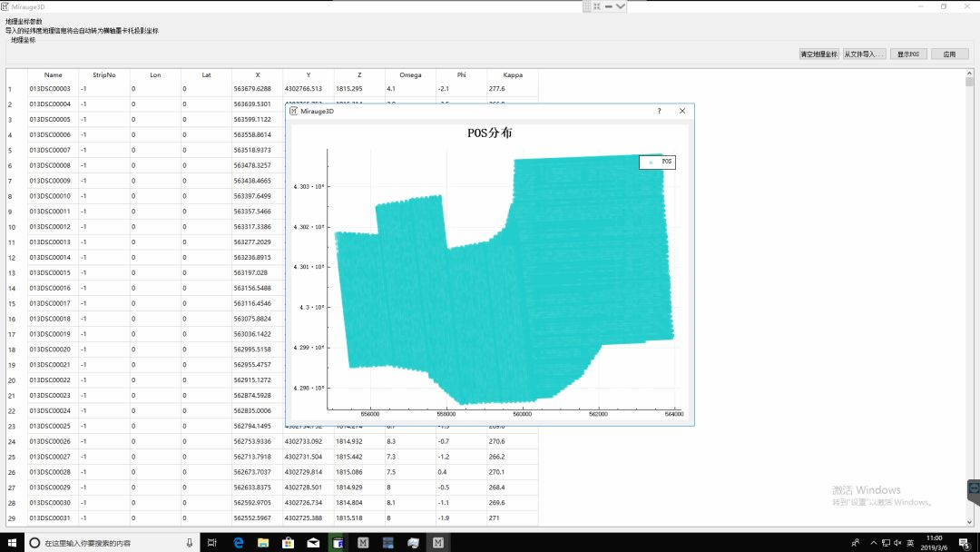Viewport: 980px width, 552px height.
Task: Launch Microsoft Edge from the taskbar
Action: pos(238,542)
